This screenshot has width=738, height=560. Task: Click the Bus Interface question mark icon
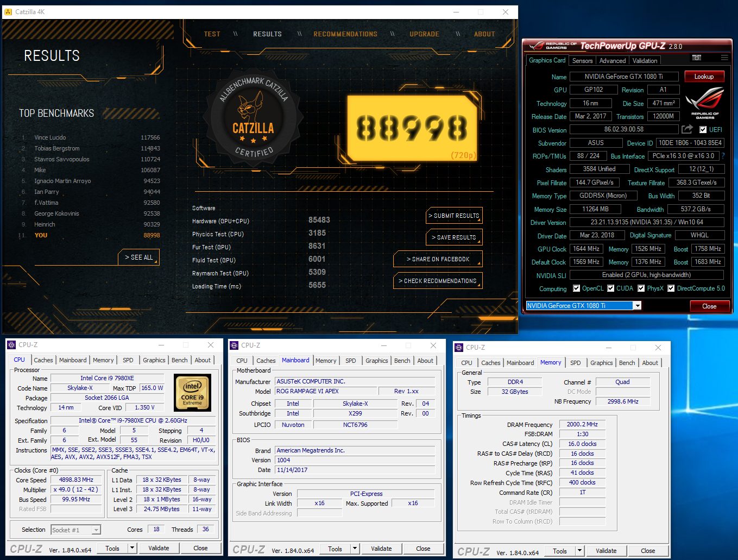(x=723, y=156)
